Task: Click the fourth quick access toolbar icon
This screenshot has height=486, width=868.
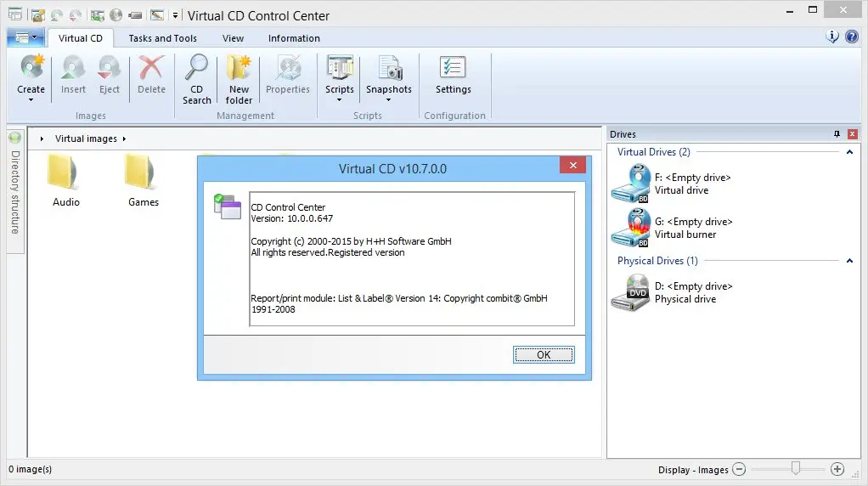Action: (98, 15)
